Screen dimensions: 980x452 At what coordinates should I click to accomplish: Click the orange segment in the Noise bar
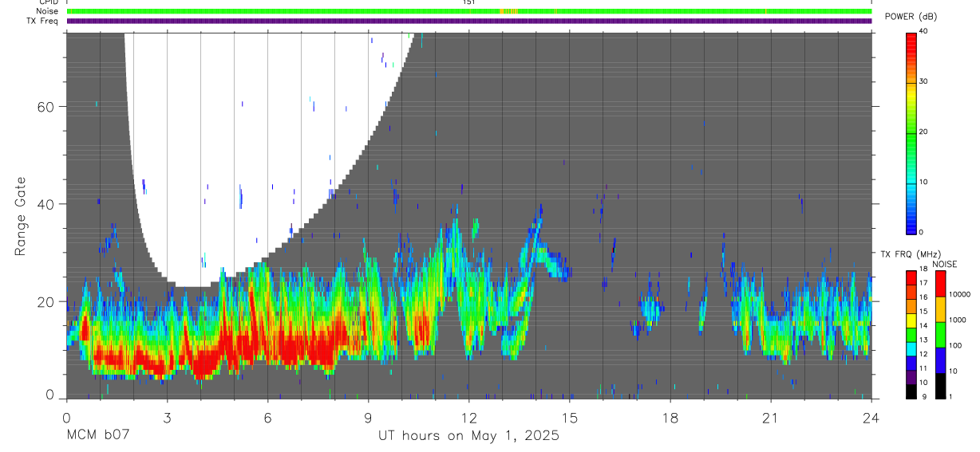tap(508, 11)
